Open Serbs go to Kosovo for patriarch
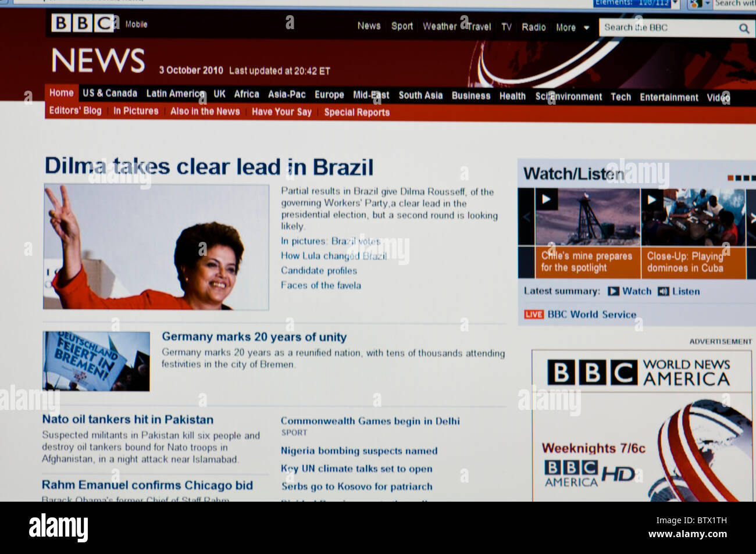Viewport: 756px width, 554px height. tap(356, 487)
